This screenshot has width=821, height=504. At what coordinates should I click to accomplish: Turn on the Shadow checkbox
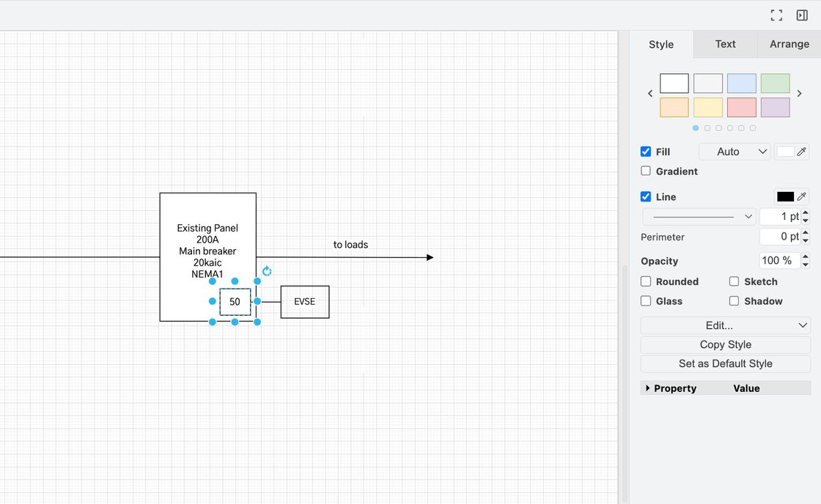tap(734, 301)
